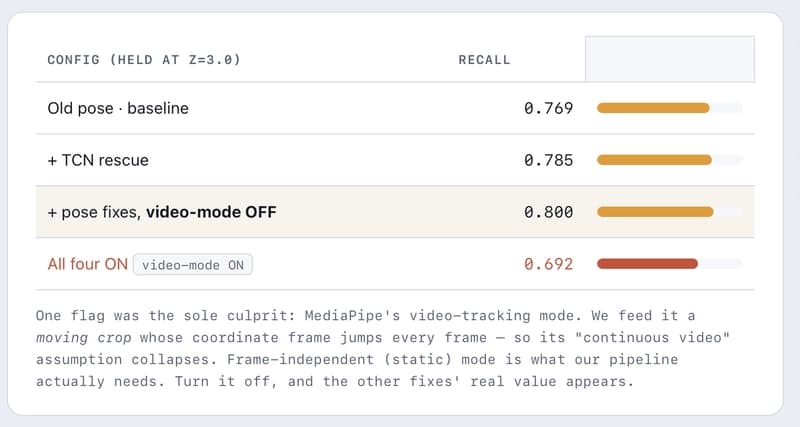800x427 pixels.
Task: Click the red All four ON label
Action: (87, 264)
